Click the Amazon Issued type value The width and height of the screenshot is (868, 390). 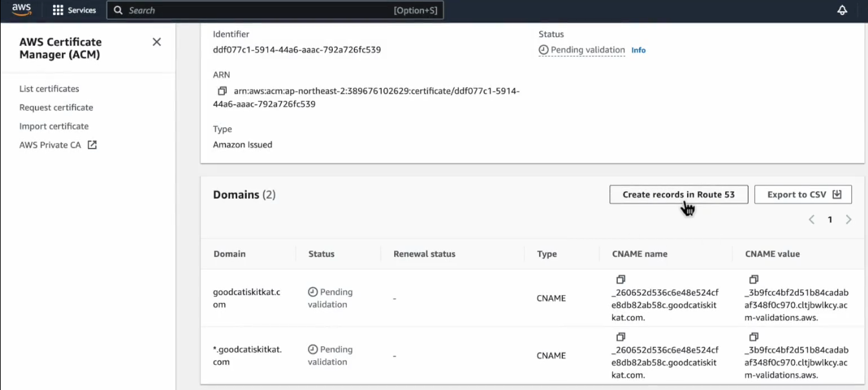click(x=242, y=145)
